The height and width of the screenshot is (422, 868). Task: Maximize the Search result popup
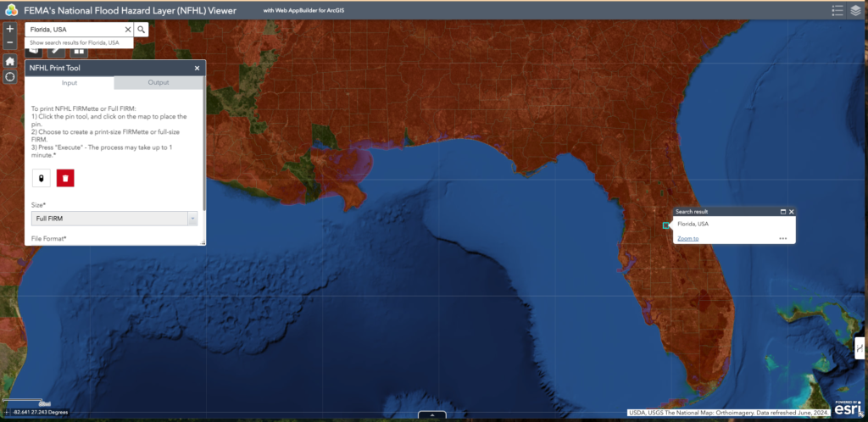tap(783, 211)
